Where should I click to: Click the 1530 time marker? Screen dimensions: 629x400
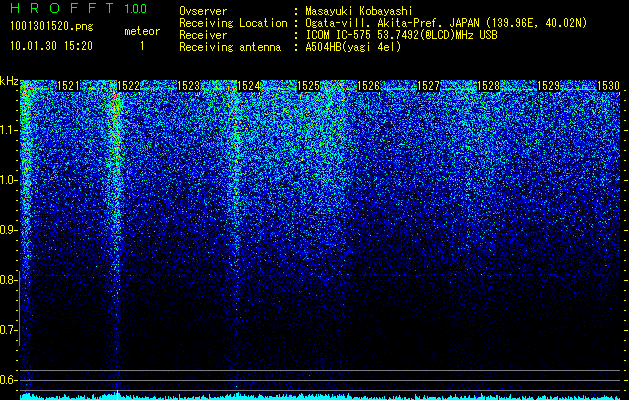(x=608, y=86)
